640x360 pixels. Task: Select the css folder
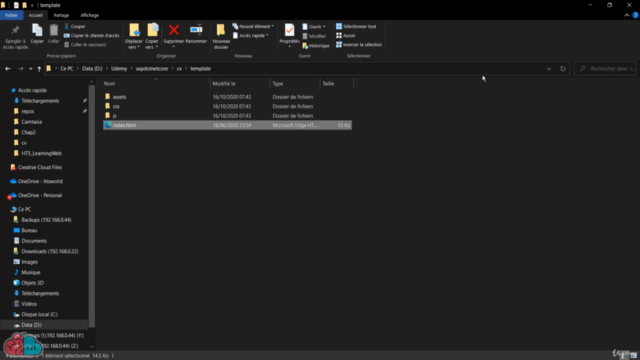[116, 106]
